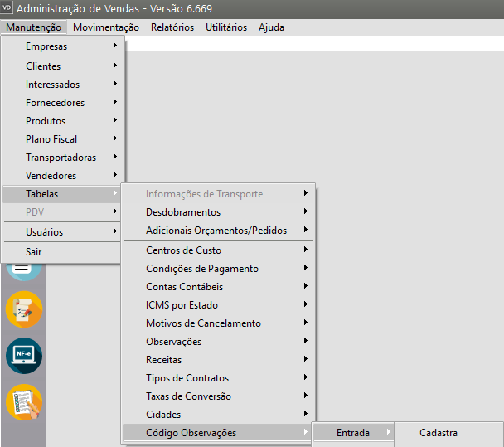
Task: Click the Ajuda menu
Action: pos(271,27)
